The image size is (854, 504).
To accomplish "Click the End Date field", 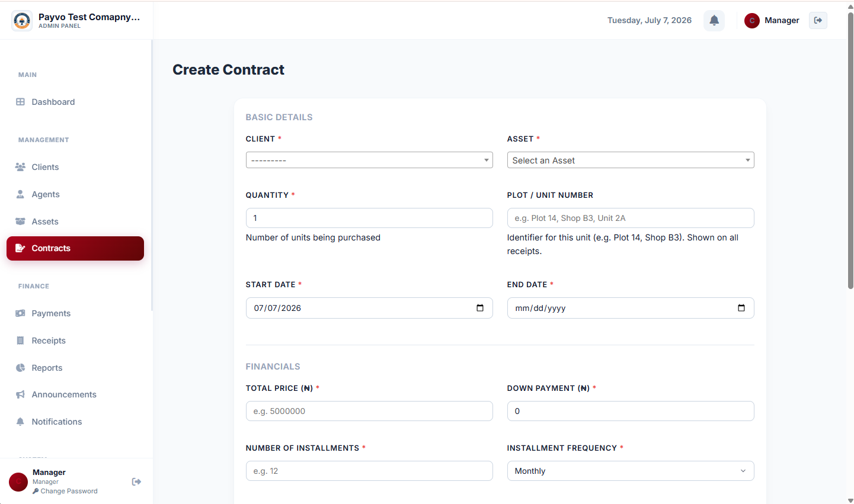I will (x=631, y=308).
